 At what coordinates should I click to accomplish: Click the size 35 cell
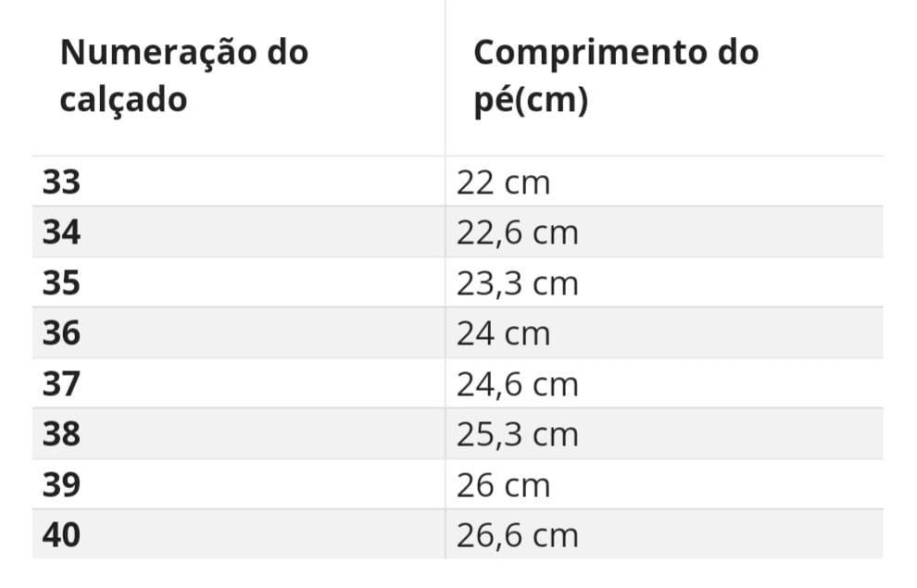(62, 282)
